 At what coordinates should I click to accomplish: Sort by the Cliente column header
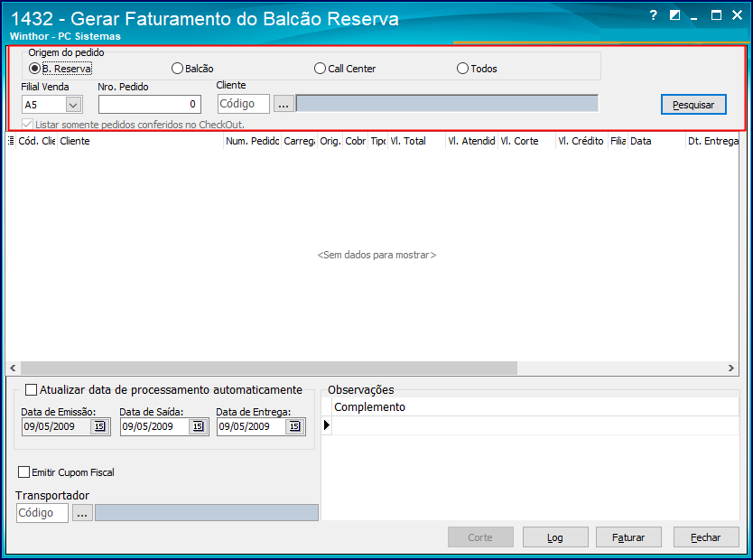coord(140,141)
